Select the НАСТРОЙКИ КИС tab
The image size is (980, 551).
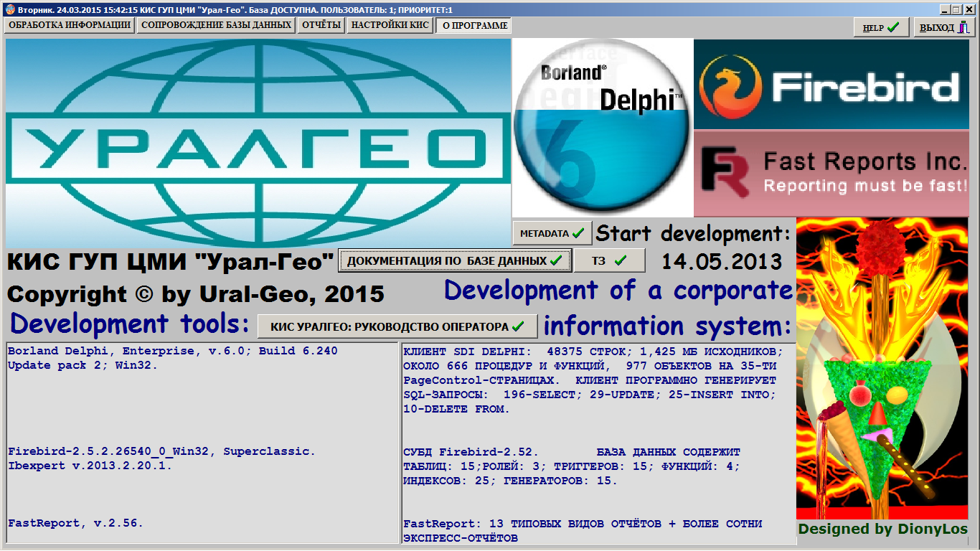point(390,25)
